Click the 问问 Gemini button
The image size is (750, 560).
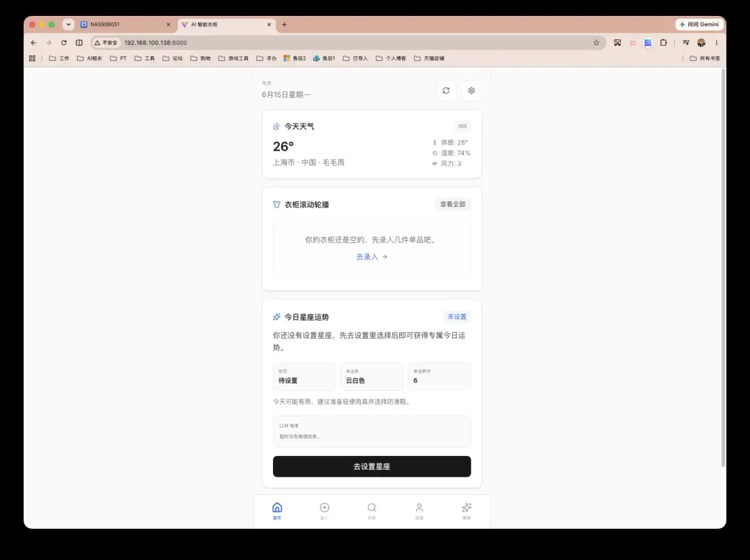pyautogui.click(x=699, y=24)
